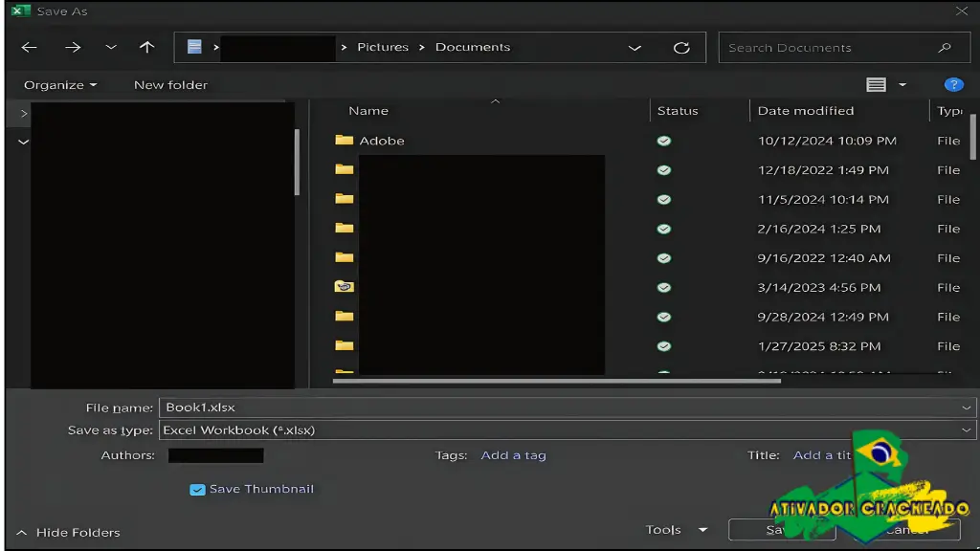
Task: Change the view layout icon
Action: click(876, 85)
